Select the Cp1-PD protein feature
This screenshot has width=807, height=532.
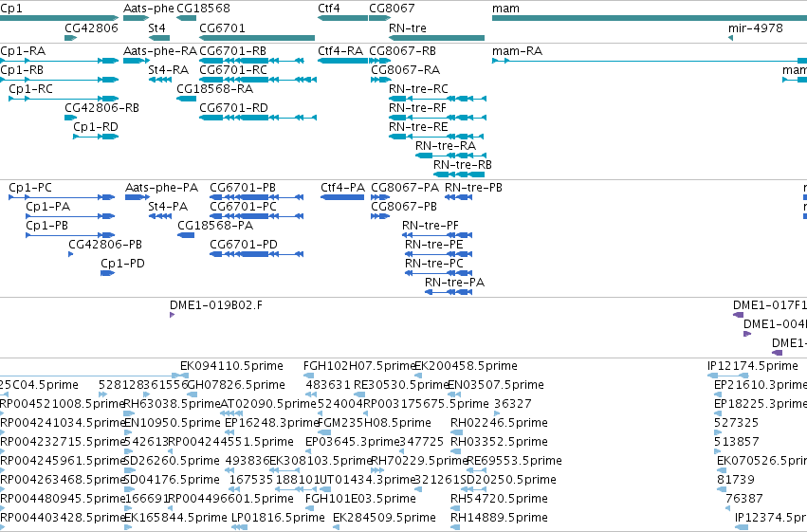click(x=107, y=274)
